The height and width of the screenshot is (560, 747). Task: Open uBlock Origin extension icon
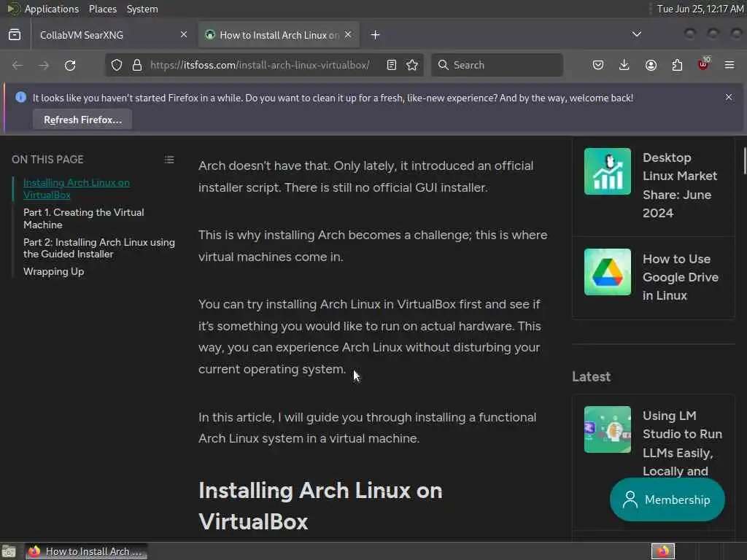click(703, 64)
